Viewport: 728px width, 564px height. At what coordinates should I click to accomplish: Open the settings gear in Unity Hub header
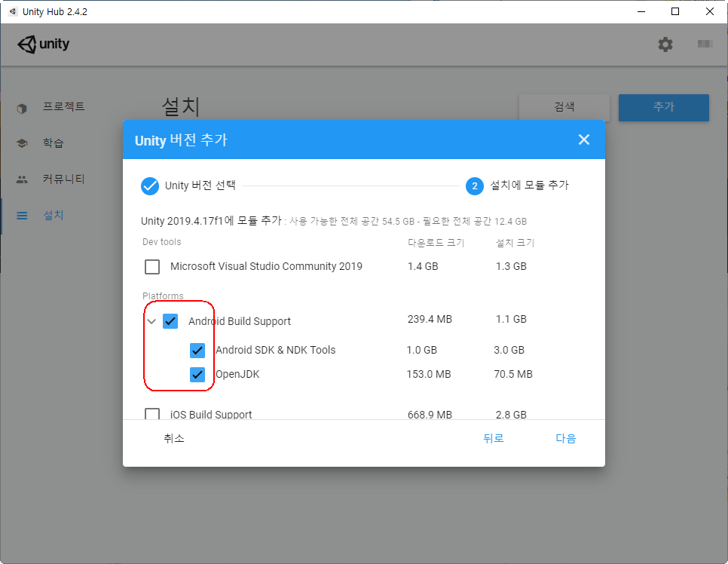coord(665,44)
